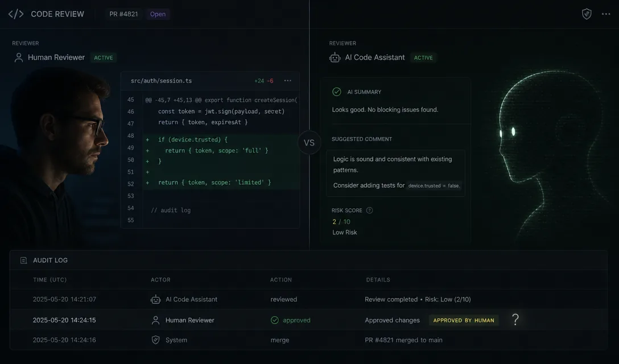
Task: Click the APPROVED BY HUMAN badge
Action: coord(464,320)
